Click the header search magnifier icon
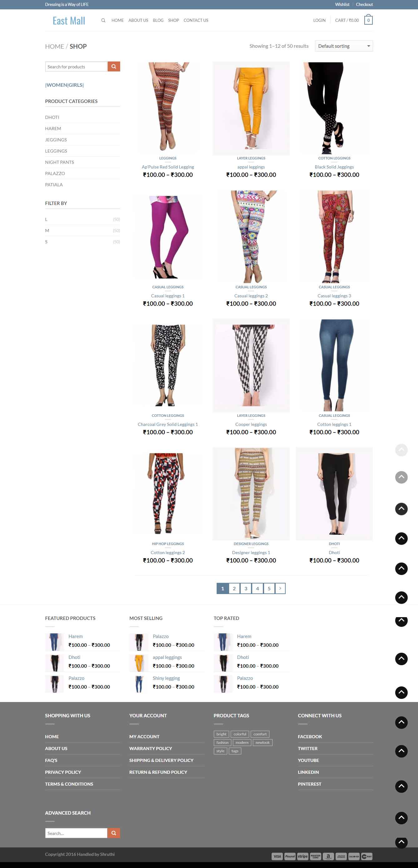 [103, 21]
